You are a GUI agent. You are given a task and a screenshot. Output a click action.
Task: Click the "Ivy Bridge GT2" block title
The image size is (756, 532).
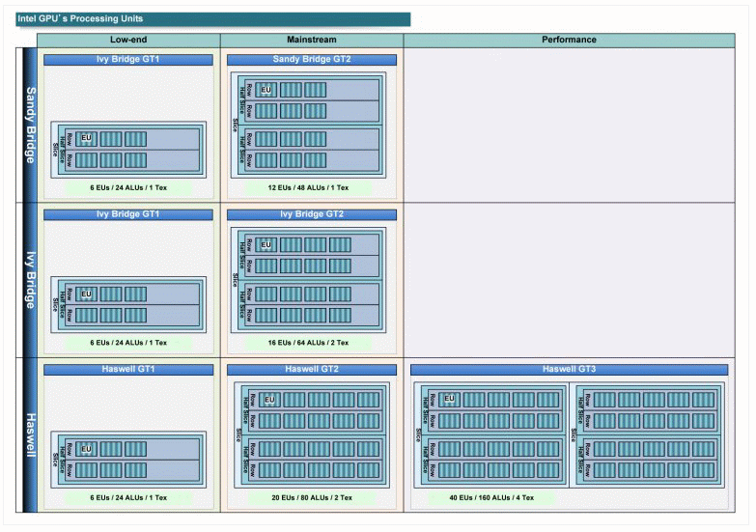pyautogui.click(x=312, y=214)
